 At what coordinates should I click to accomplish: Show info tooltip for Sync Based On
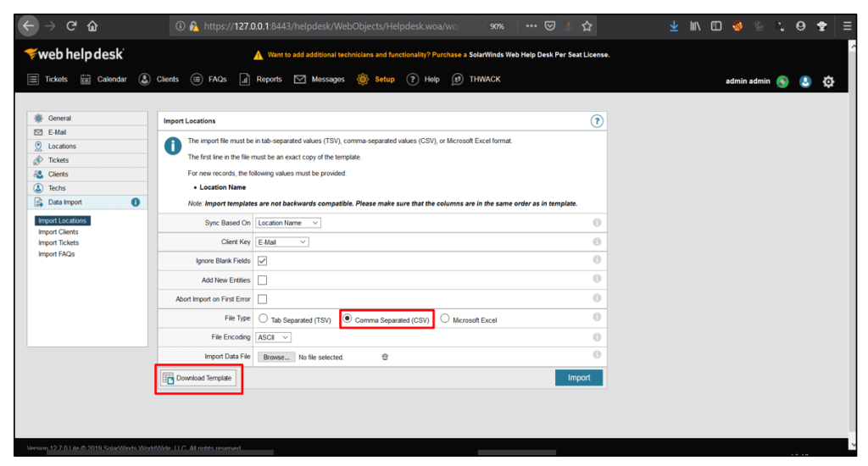coord(597,223)
